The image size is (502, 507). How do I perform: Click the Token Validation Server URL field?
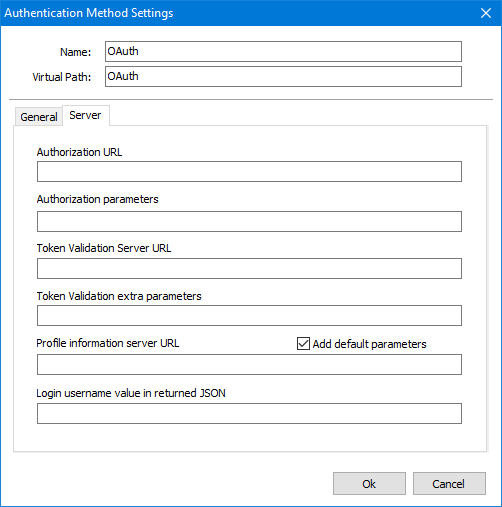pyautogui.click(x=249, y=268)
